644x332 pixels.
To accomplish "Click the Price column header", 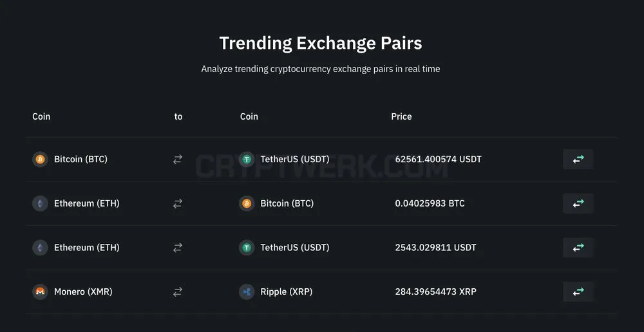I will tap(401, 116).
